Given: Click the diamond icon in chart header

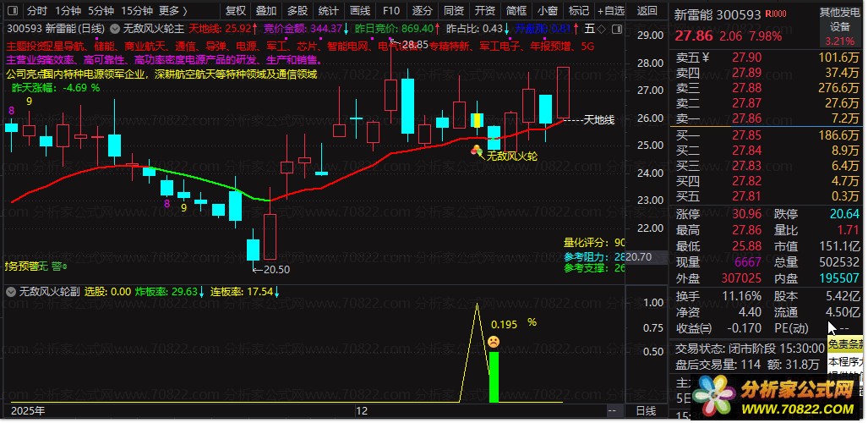Looking at the screenshot, I should pos(603,28).
